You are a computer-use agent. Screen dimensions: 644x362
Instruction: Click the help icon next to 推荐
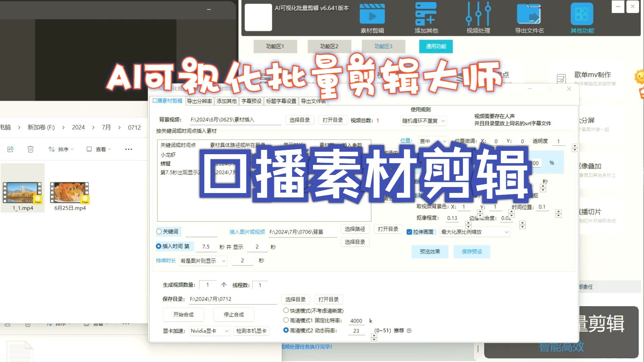point(409,331)
